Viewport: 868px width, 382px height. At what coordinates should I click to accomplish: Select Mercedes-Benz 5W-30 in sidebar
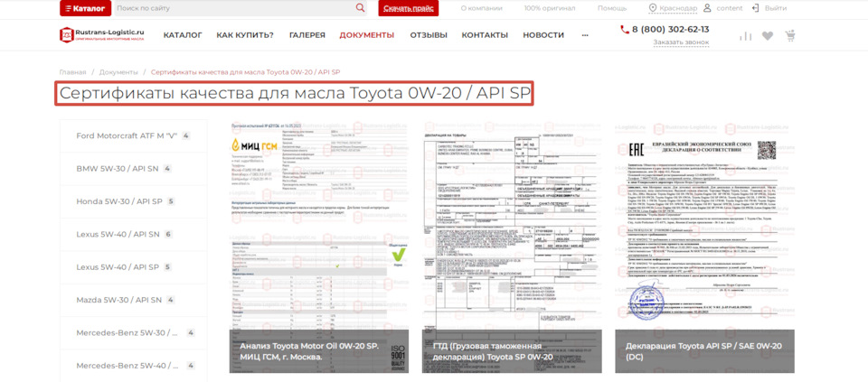click(x=133, y=333)
